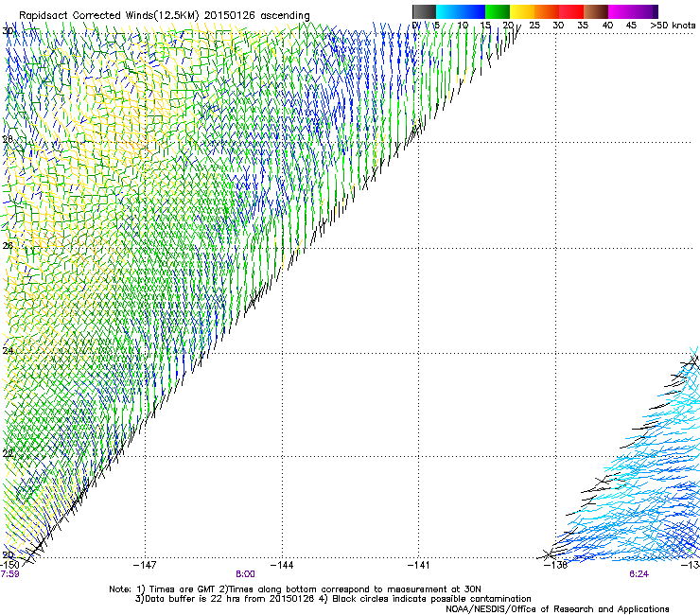Click the longitude label '-144'
Screen dimensions: 700x615
pyautogui.click(x=282, y=565)
